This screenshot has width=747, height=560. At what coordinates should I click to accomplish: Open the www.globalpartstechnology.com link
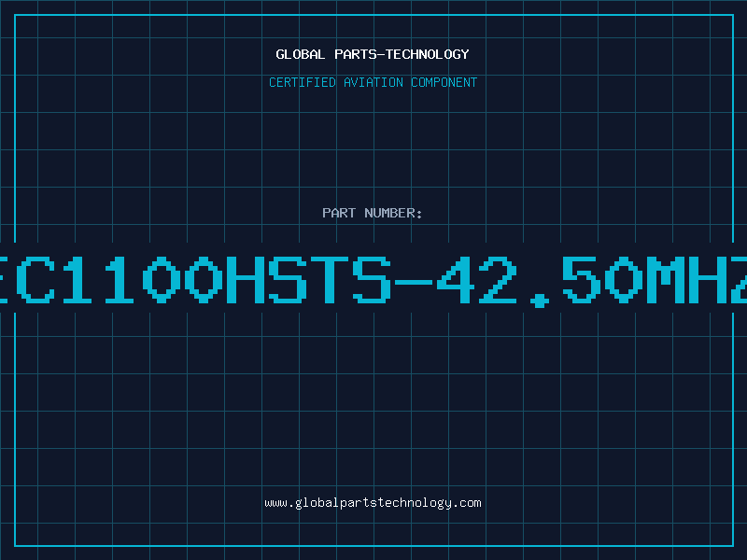373,503
